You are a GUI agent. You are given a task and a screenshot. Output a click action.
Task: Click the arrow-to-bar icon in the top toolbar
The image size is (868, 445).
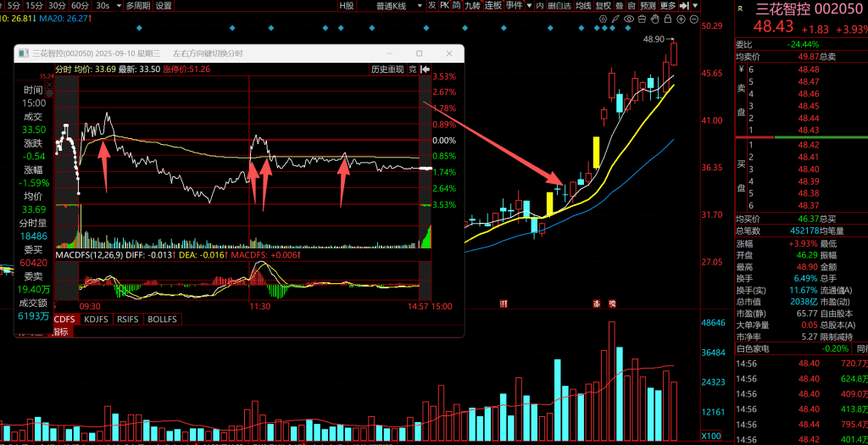683,5
